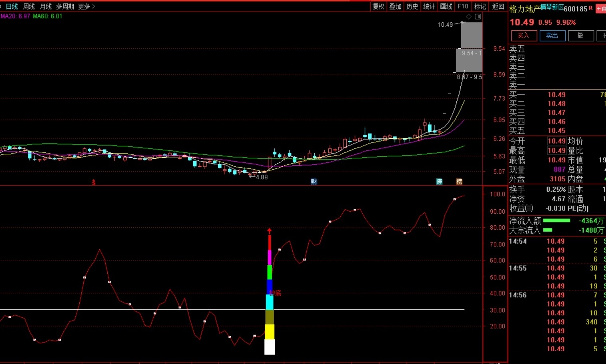Click the 净资 value 4.67

[559, 199]
